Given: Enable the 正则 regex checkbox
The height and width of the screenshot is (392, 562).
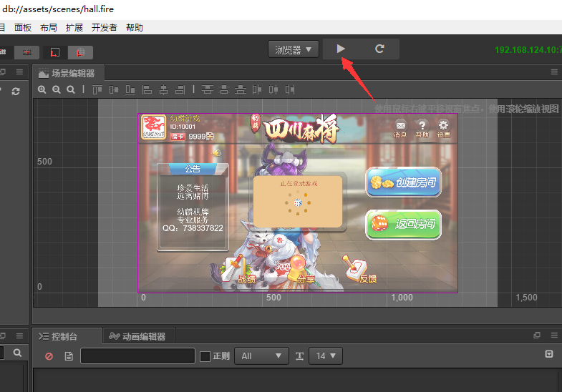Looking at the screenshot, I should pyautogui.click(x=205, y=356).
